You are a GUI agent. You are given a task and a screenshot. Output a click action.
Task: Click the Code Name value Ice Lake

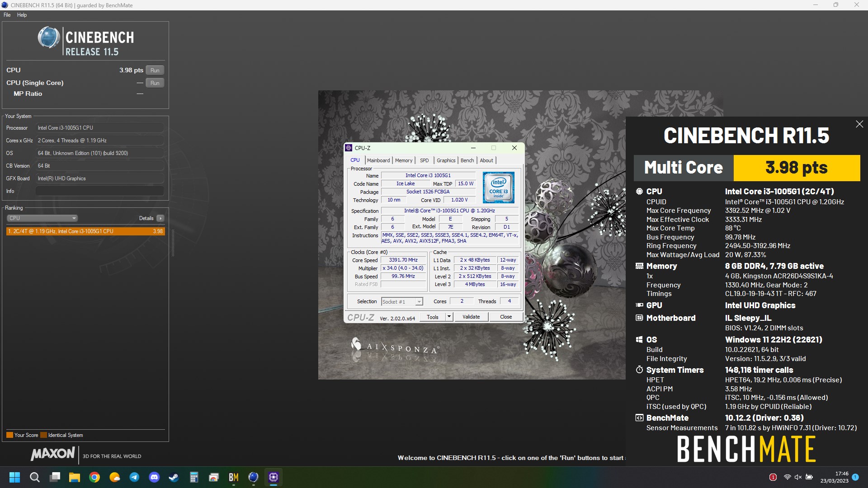pos(405,183)
